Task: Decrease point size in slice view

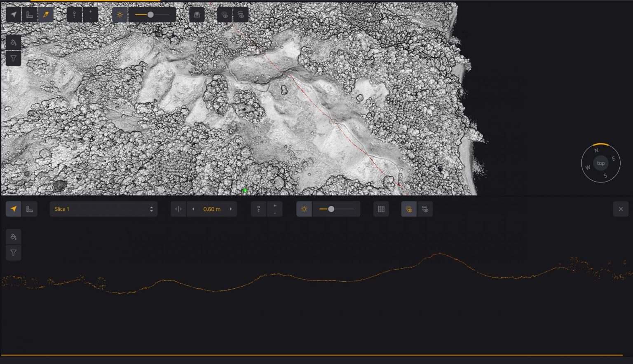Action: [x=275, y=213]
